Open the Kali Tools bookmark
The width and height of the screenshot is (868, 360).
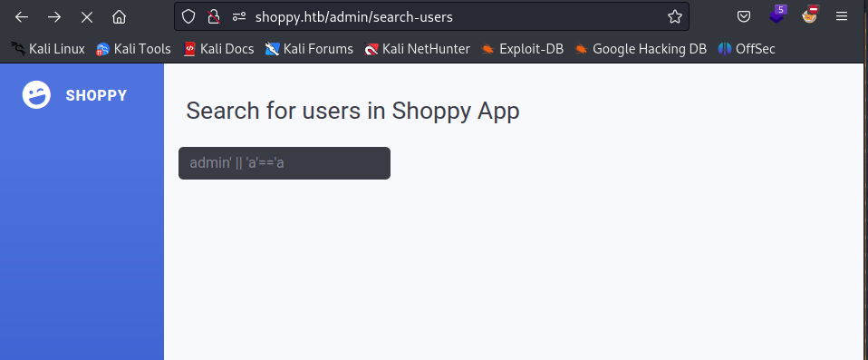(x=133, y=49)
